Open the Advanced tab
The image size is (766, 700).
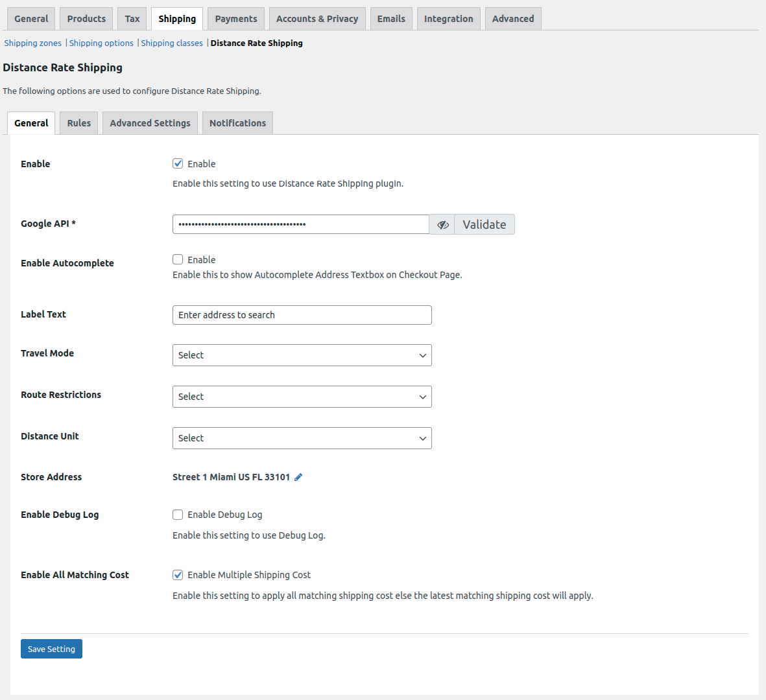click(513, 19)
